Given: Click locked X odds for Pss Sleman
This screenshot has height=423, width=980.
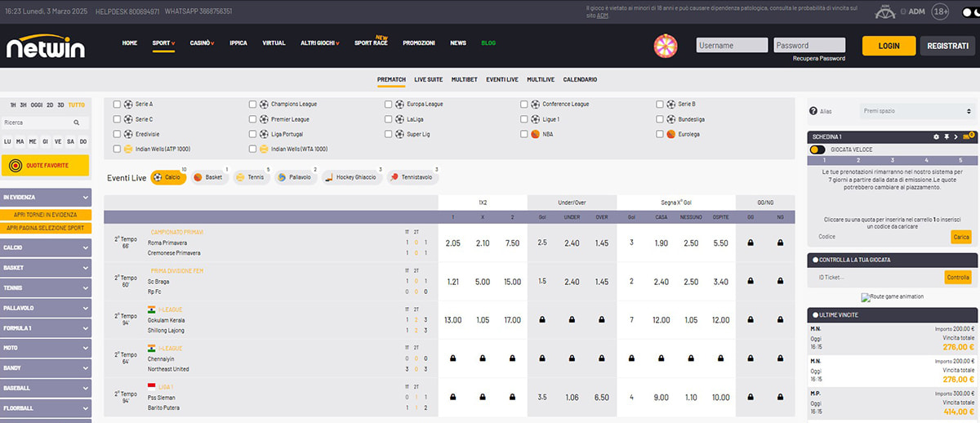Looking at the screenshot, I should 483,397.
